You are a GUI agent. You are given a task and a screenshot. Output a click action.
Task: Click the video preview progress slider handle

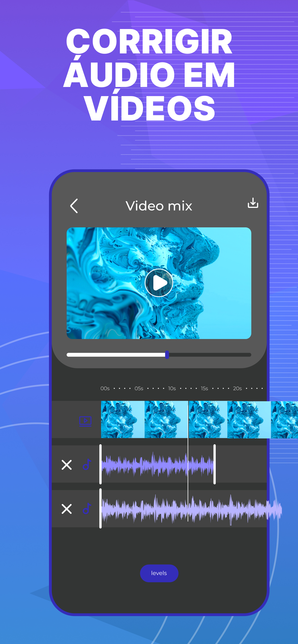(x=167, y=355)
